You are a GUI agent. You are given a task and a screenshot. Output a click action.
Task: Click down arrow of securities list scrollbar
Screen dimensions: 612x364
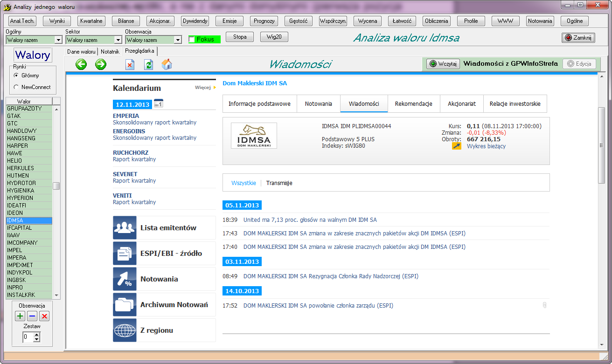tap(56, 295)
